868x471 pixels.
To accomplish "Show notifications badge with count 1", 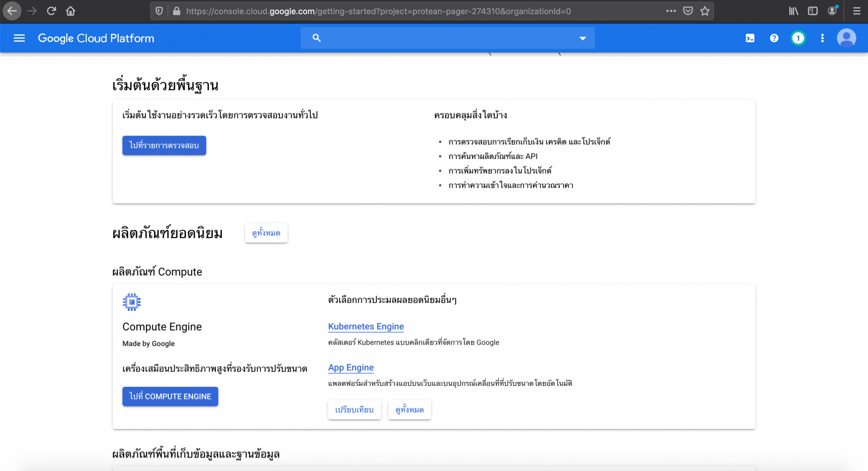I will (798, 38).
